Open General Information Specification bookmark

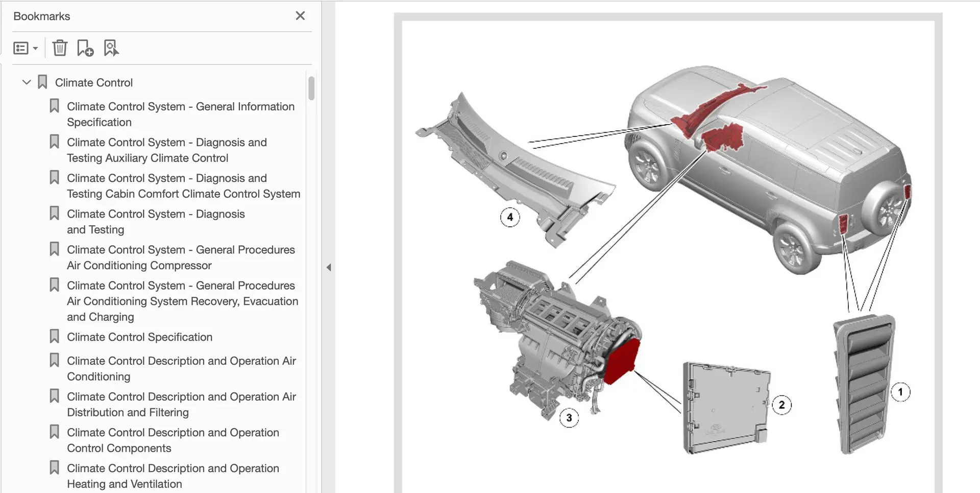180,114
